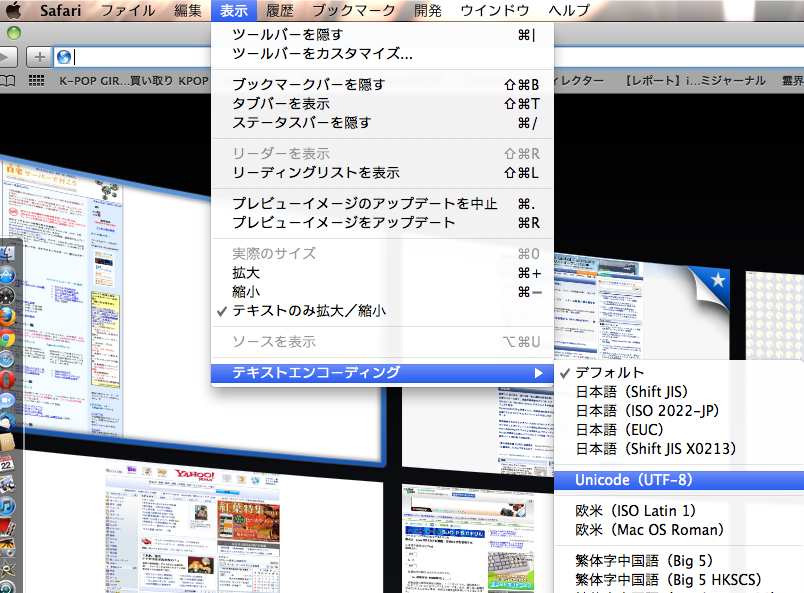
Task: Choose ツールバーを隠す
Action: [383, 34]
